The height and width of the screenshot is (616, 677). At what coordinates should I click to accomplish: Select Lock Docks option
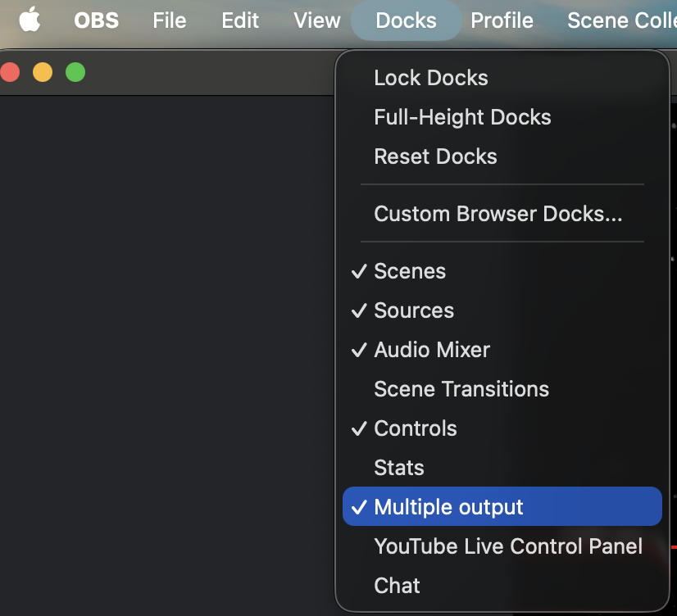(430, 78)
